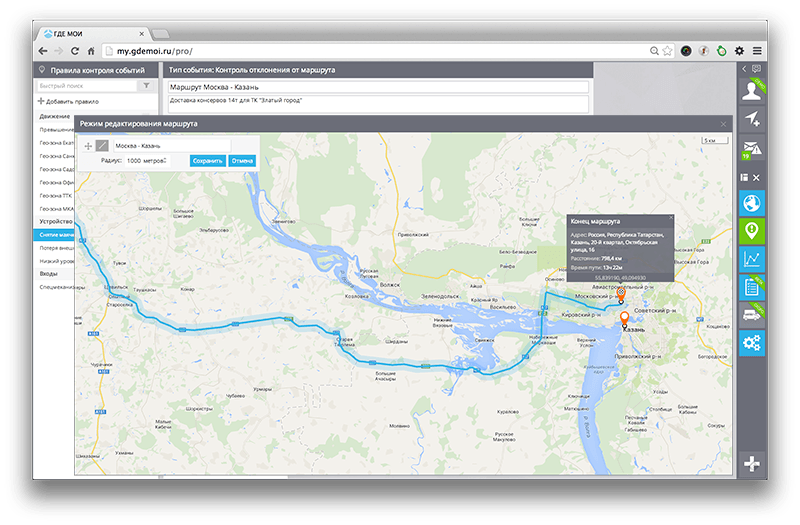
Task: Select the highlighted Снятие маячка rule
Action: pos(55,235)
